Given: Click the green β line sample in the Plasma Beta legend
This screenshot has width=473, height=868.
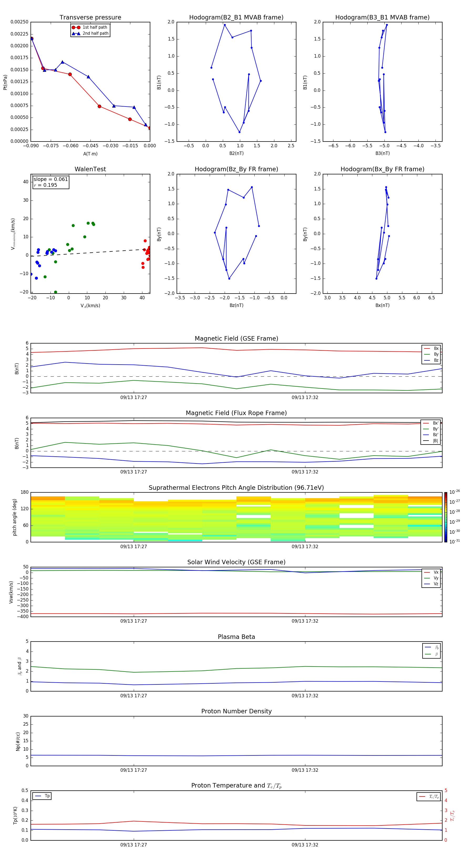Looking at the screenshot, I should pos(428,654).
